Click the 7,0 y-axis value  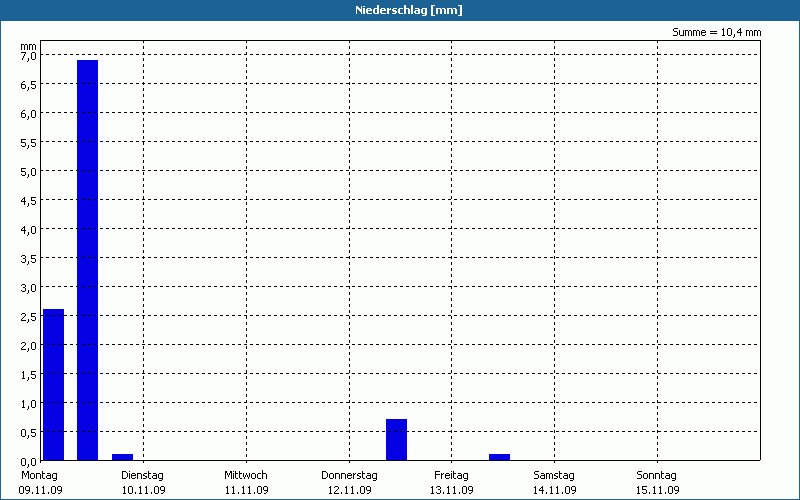point(29,56)
